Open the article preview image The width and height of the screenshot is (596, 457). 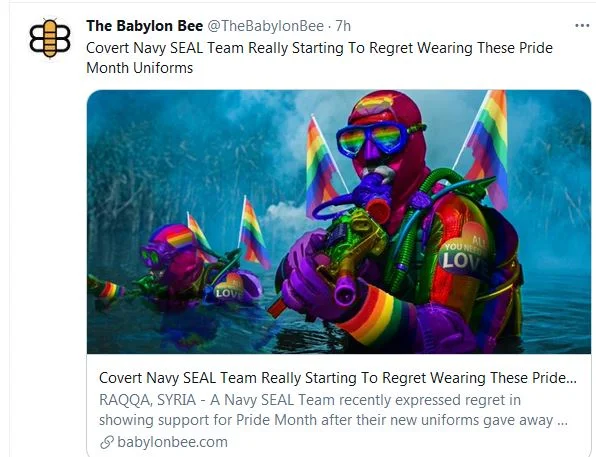339,222
